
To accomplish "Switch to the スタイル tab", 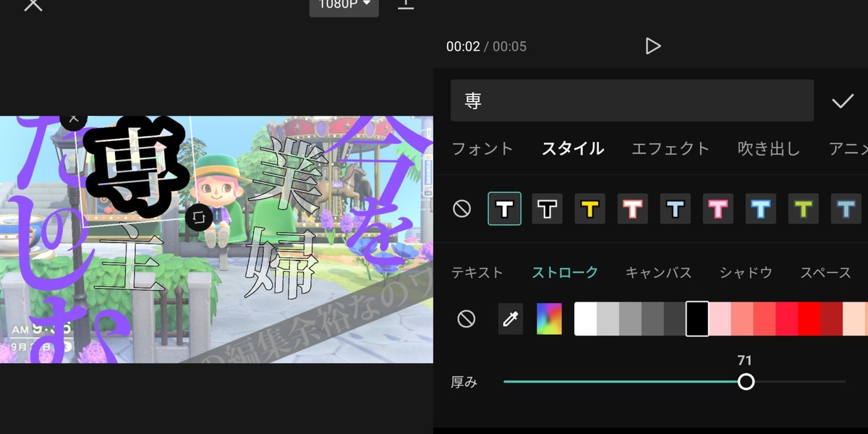I will [x=573, y=149].
